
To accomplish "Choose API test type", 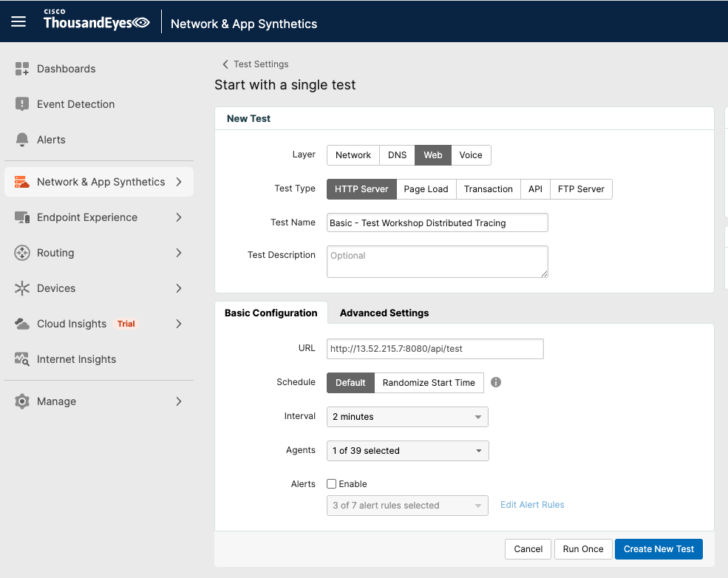I will (535, 189).
